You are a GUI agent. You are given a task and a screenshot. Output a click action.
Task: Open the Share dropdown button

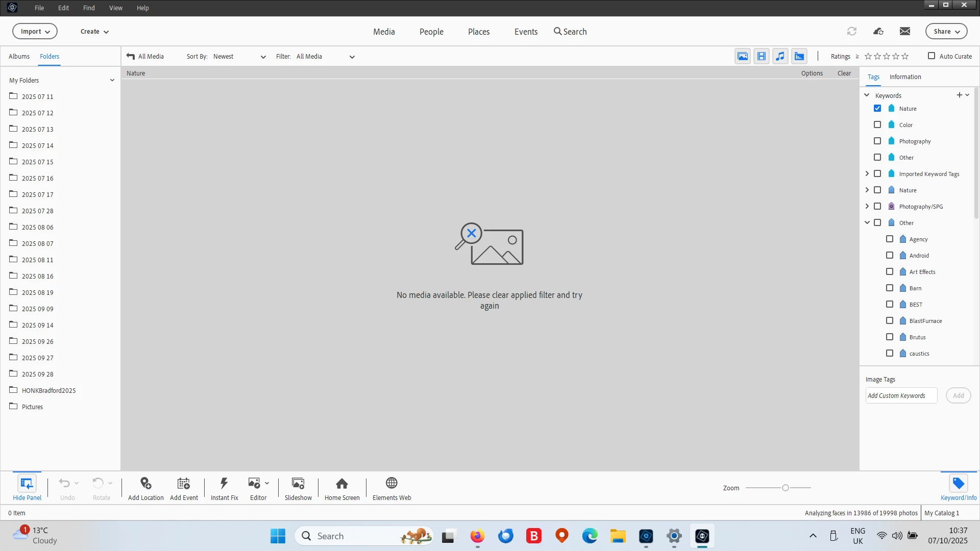(946, 31)
